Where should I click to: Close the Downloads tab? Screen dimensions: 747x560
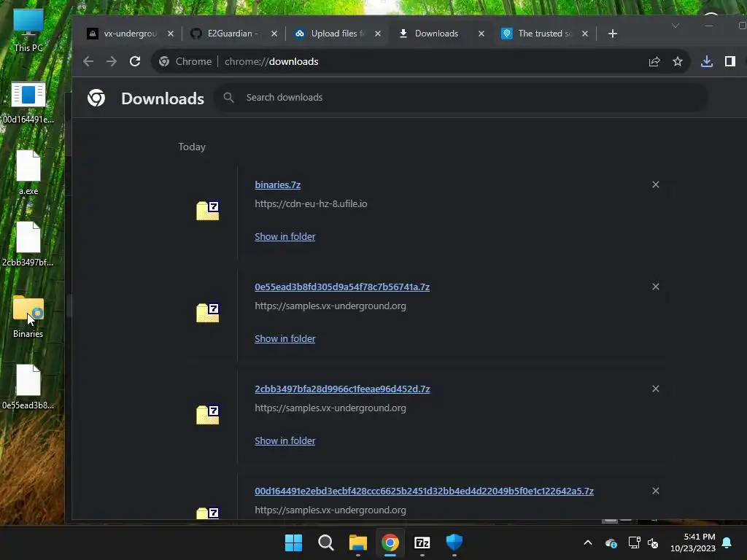(x=481, y=34)
